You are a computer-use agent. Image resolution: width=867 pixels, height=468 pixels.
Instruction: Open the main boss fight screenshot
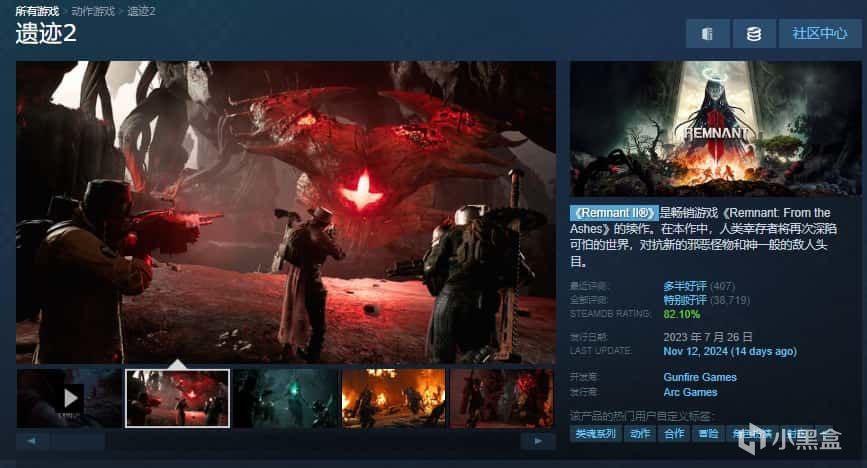click(x=286, y=212)
